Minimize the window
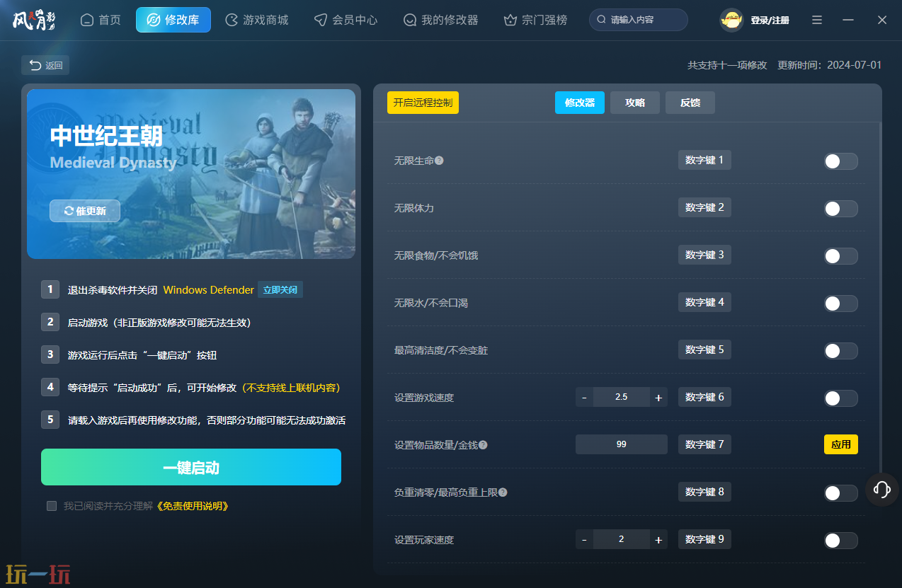902x588 pixels. click(x=848, y=21)
